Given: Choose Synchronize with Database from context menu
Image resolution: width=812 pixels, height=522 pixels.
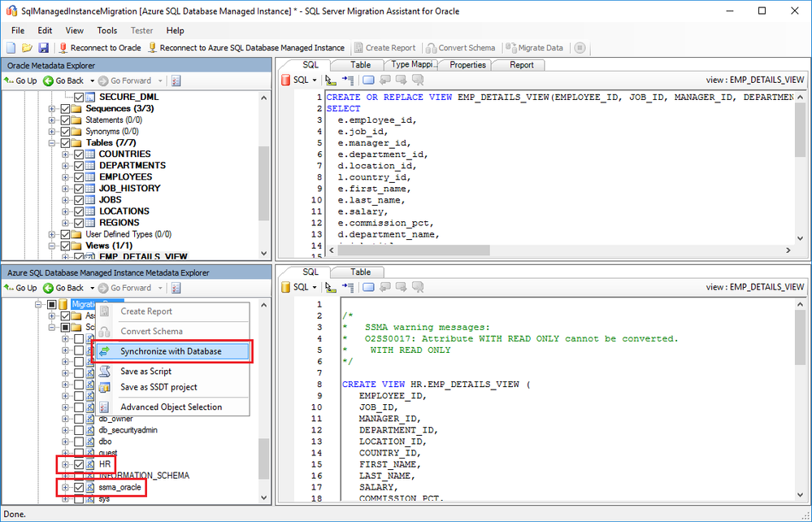Looking at the screenshot, I should tap(172, 351).
